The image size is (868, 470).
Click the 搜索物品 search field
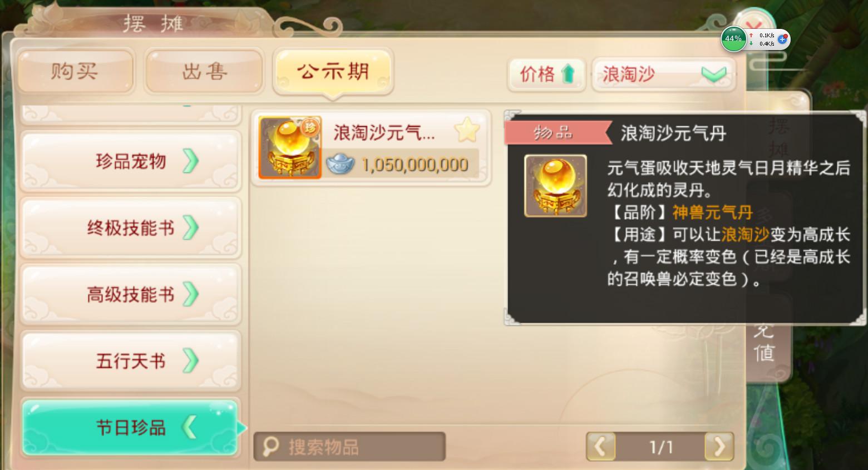coord(349,446)
